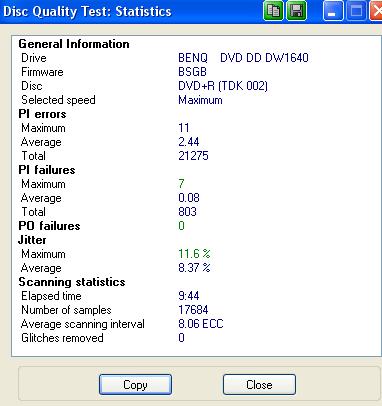Click the Average scanning interval label
The height and width of the screenshot is (406, 382).
83,324
